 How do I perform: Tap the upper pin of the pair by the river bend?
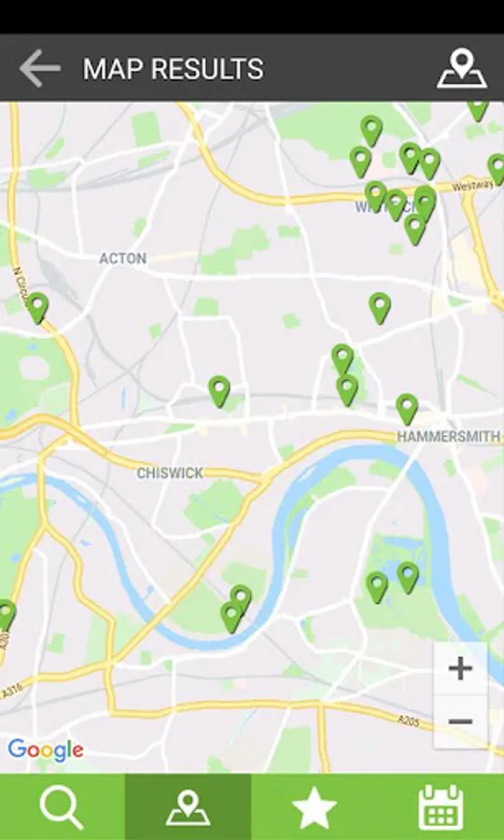click(x=241, y=597)
